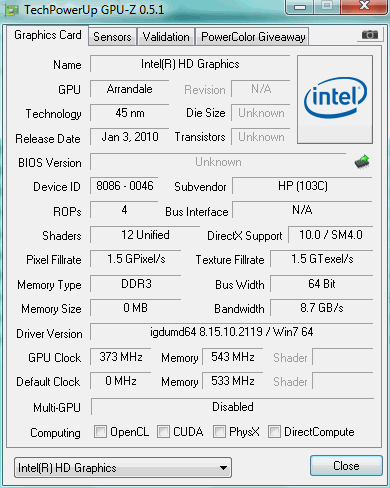The image size is (390, 488).
Task: Click the Name field Intel(R) HD Graphics
Action: tap(190, 64)
